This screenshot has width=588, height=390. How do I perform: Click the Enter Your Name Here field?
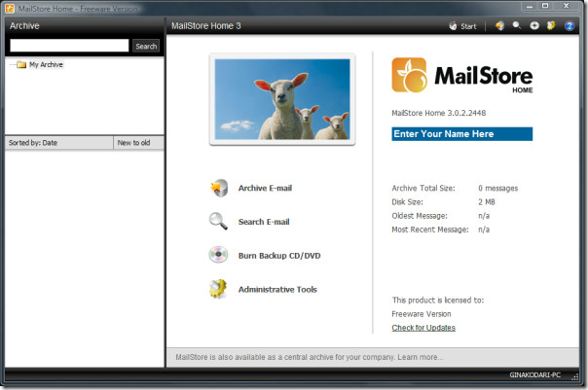tap(462, 134)
